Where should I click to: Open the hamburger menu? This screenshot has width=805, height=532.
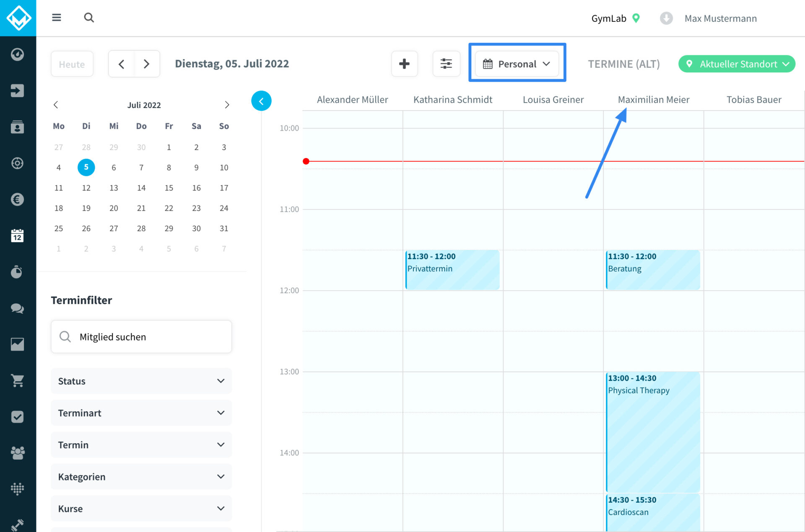(57, 18)
